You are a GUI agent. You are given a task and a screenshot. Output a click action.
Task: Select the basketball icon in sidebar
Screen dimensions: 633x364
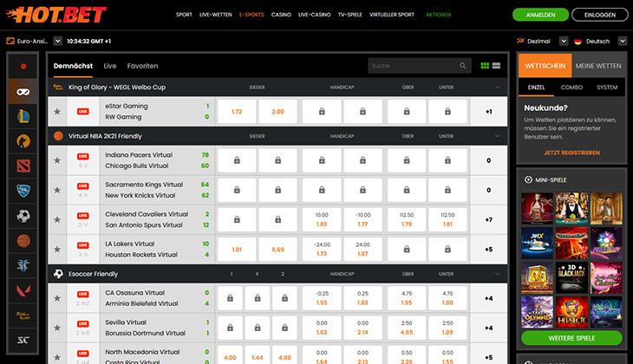23,241
